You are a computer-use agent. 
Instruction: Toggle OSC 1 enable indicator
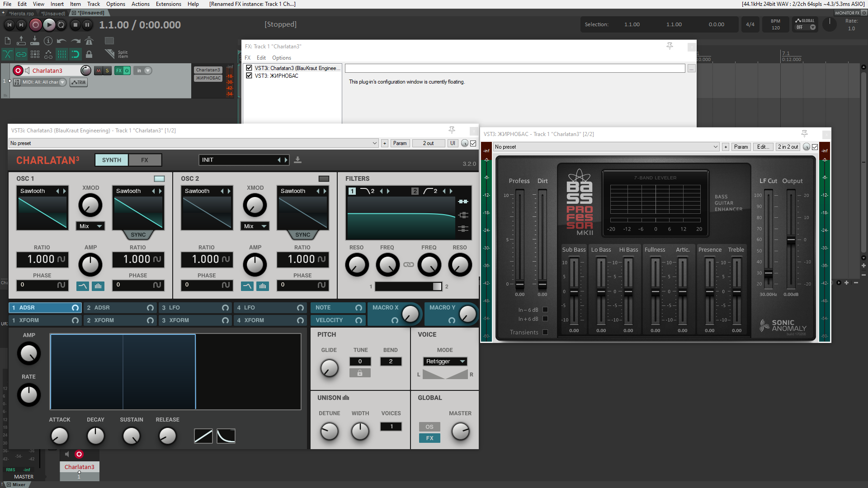(x=159, y=178)
